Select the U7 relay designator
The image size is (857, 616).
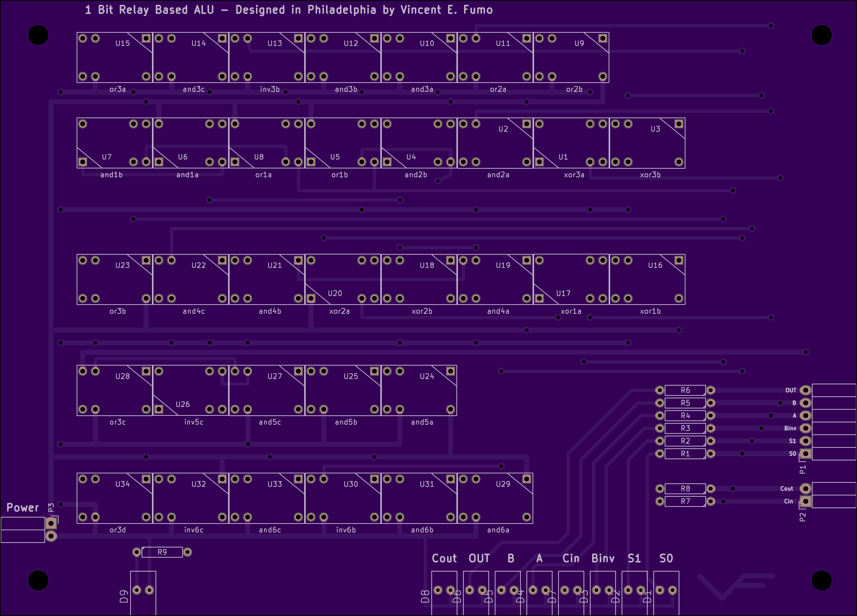pos(107,157)
